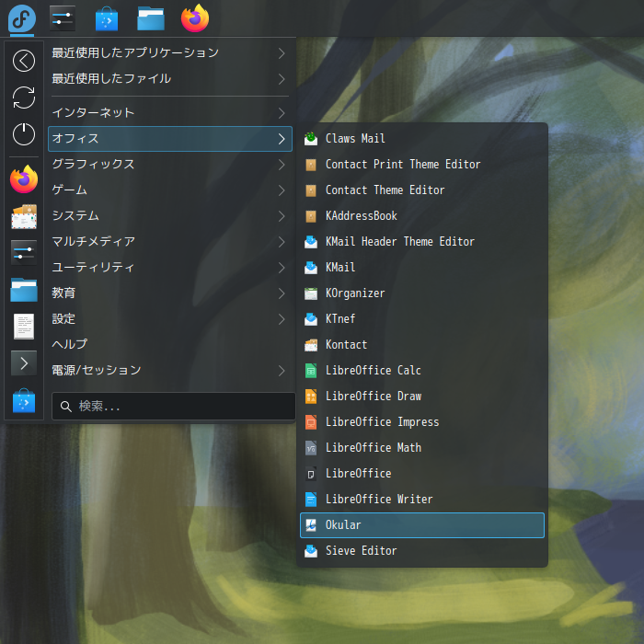
Task: Expand the グラフィックス submenu arrow
Action: coord(282,165)
